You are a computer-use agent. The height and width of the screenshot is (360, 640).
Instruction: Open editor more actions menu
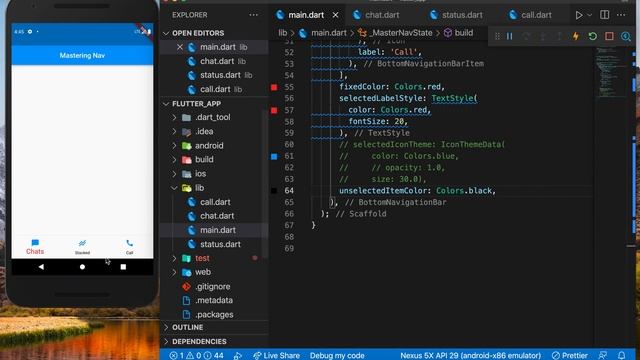(621, 15)
